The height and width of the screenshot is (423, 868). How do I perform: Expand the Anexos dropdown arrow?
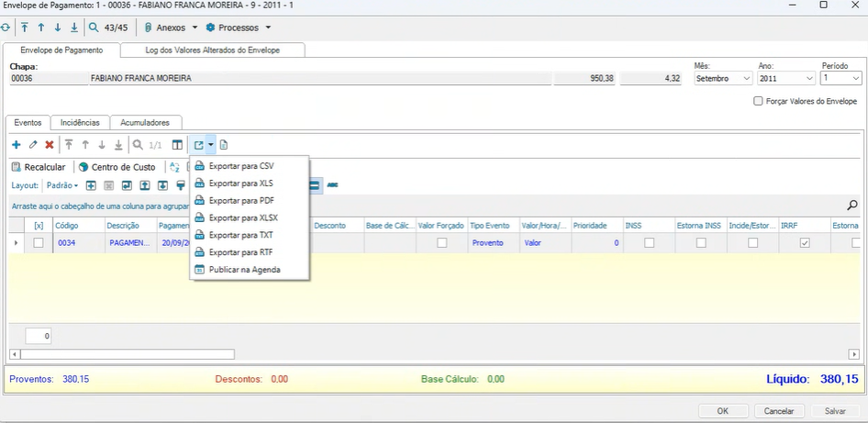(x=195, y=28)
